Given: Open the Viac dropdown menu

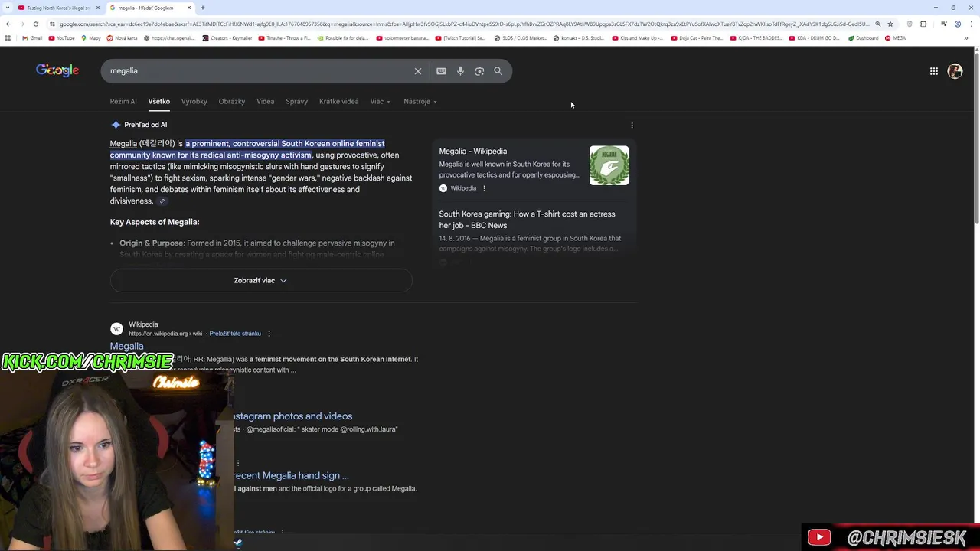Looking at the screenshot, I should (380, 101).
